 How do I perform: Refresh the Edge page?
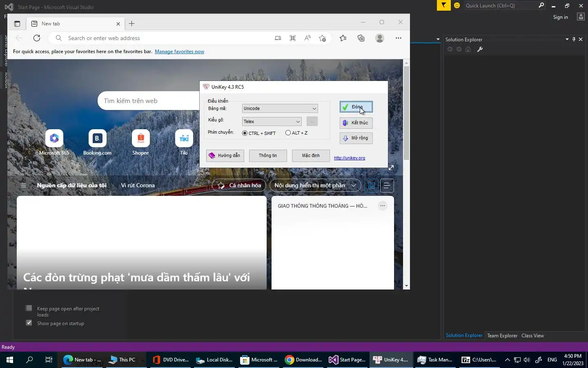(x=37, y=38)
